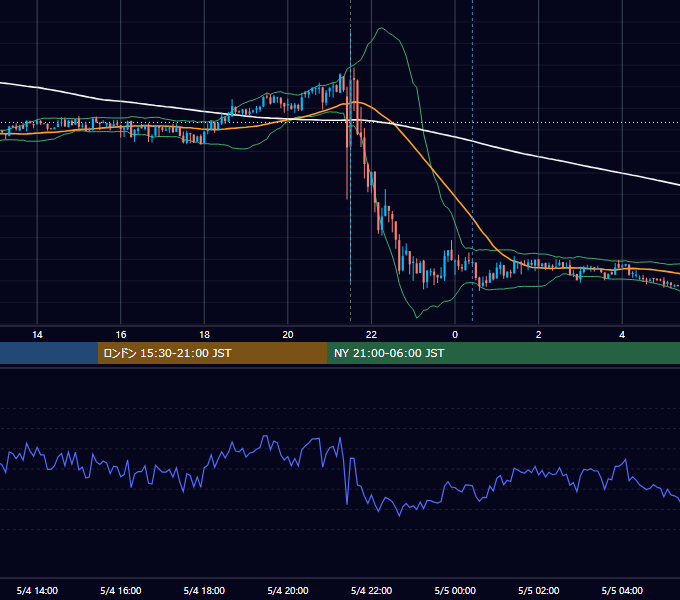The height and width of the screenshot is (600, 680).
Task: Click the 4 hour label on price chart axis
Action: coord(622,335)
